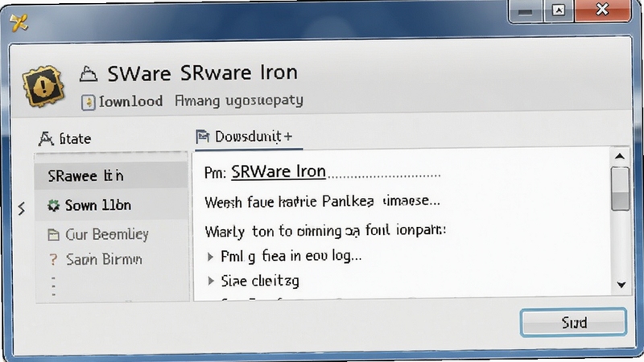The image size is (644, 362).
Task: Click the gold warning badge icon
Action: [43, 86]
